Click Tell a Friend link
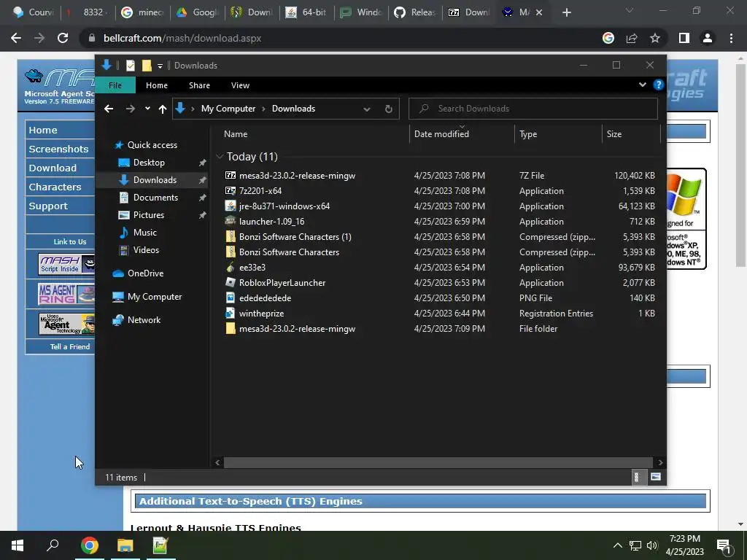 70,346
